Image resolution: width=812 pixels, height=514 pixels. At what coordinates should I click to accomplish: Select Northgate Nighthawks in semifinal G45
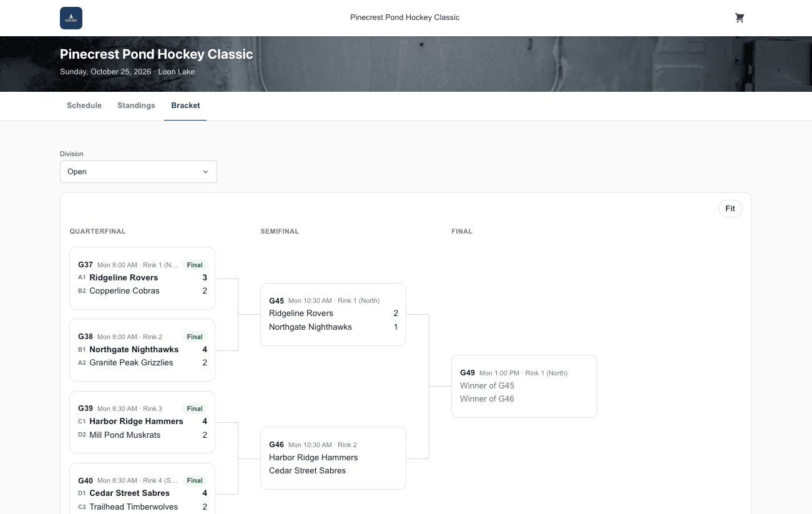click(310, 327)
